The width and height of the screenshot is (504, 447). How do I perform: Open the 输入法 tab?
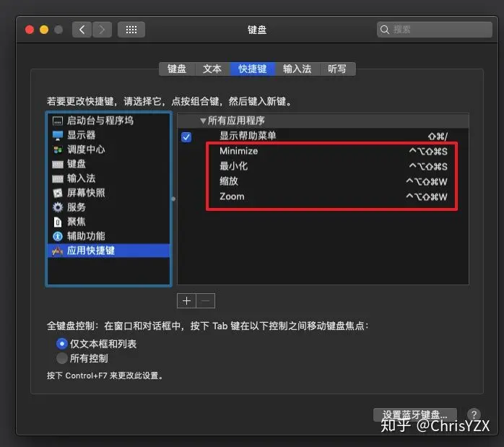[297, 69]
